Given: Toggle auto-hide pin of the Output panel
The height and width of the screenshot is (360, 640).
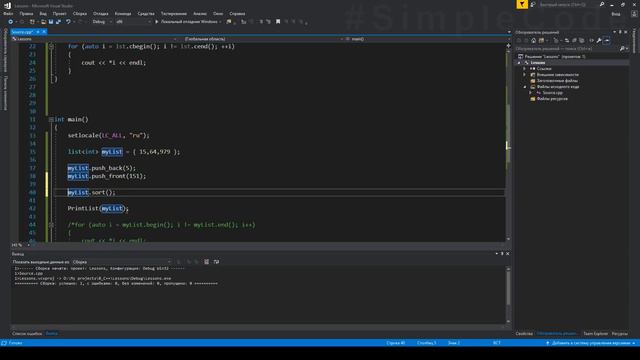Looking at the screenshot, I should 502,253.
